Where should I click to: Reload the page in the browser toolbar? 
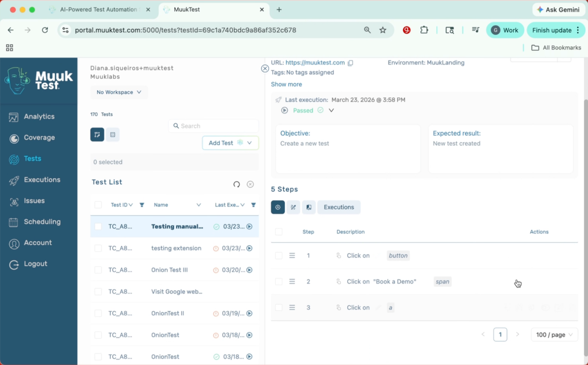point(45,30)
